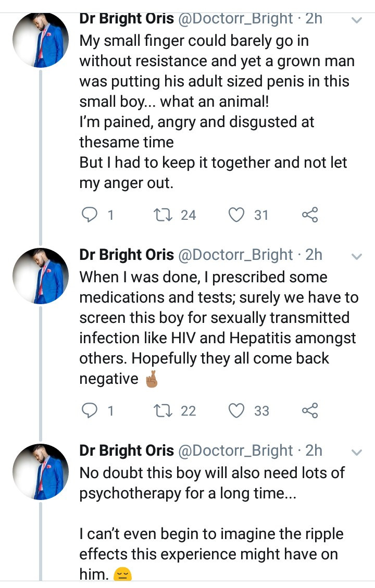Open the avatar beside the psychotherapy tweet

[x=41, y=472]
